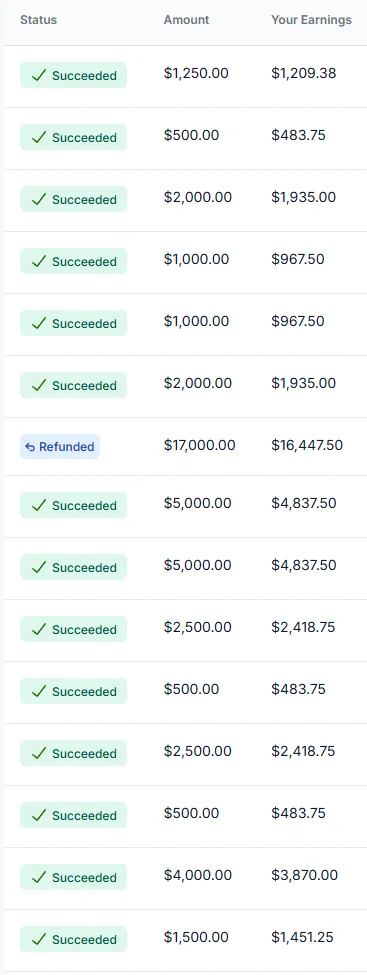Select the $1,250.00 amount cell
This screenshot has height=975, width=367.
pos(196,73)
